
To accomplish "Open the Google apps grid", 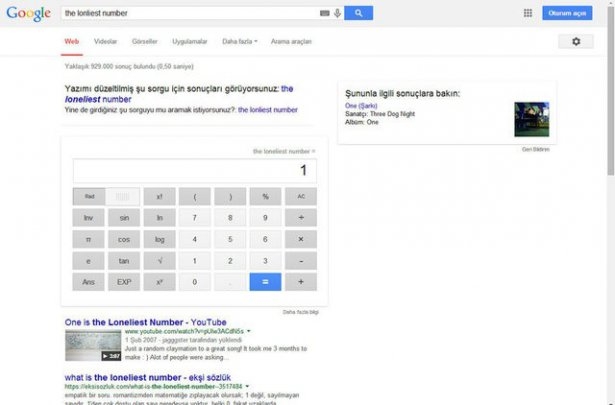I will pyautogui.click(x=527, y=13).
